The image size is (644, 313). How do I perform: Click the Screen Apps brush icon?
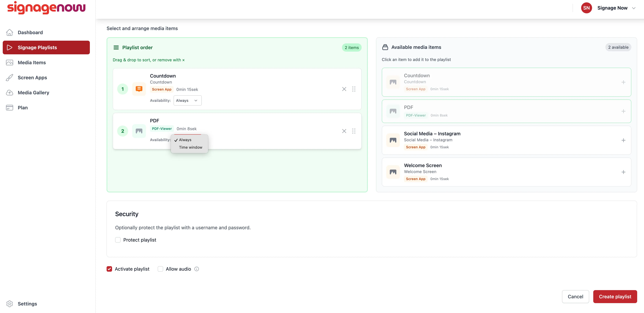coord(10,78)
